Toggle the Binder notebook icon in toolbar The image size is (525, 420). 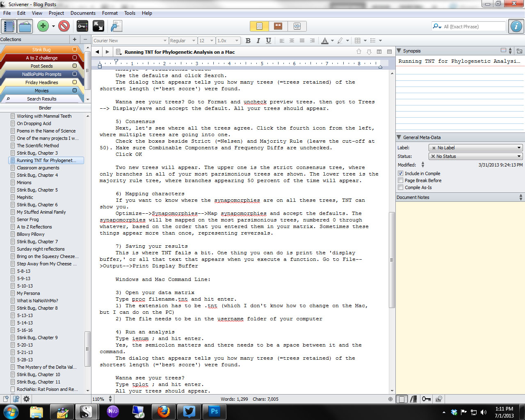click(x=9, y=26)
